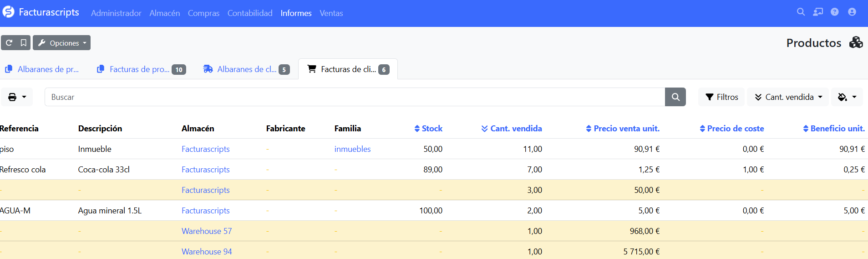This screenshot has width=868, height=259.
Task: Open the top bar search icon
Action: point(801,12)
